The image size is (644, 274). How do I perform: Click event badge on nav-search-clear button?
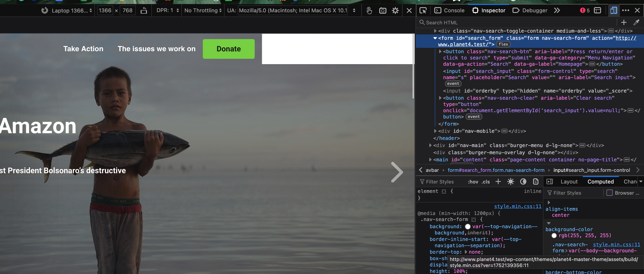click(x=474, y=117)
